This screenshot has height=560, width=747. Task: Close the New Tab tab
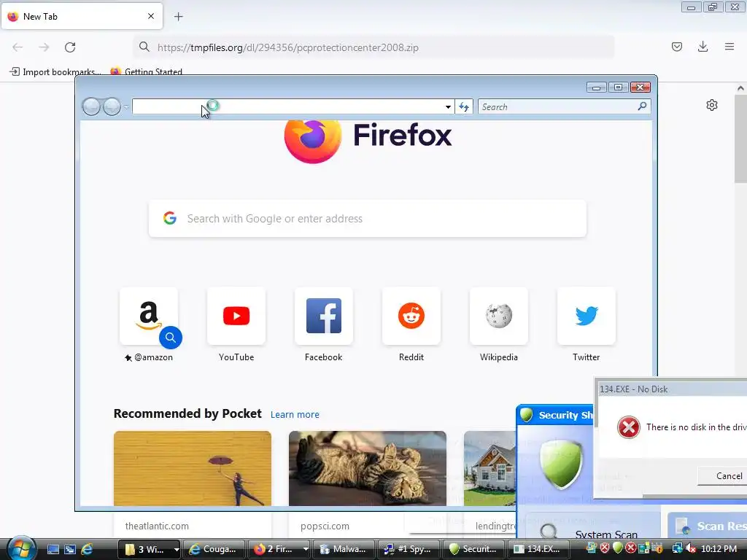[x=151, y=16]
